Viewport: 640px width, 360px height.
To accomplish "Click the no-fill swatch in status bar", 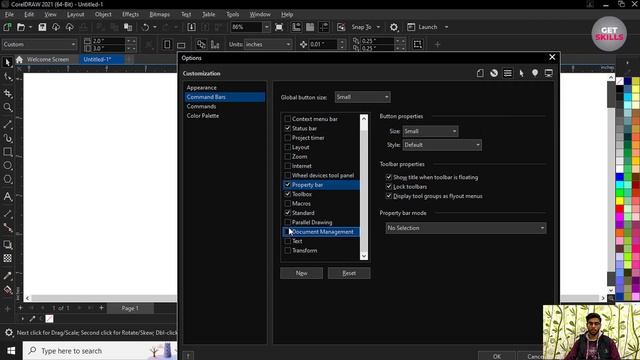I will tap(49, 319).
